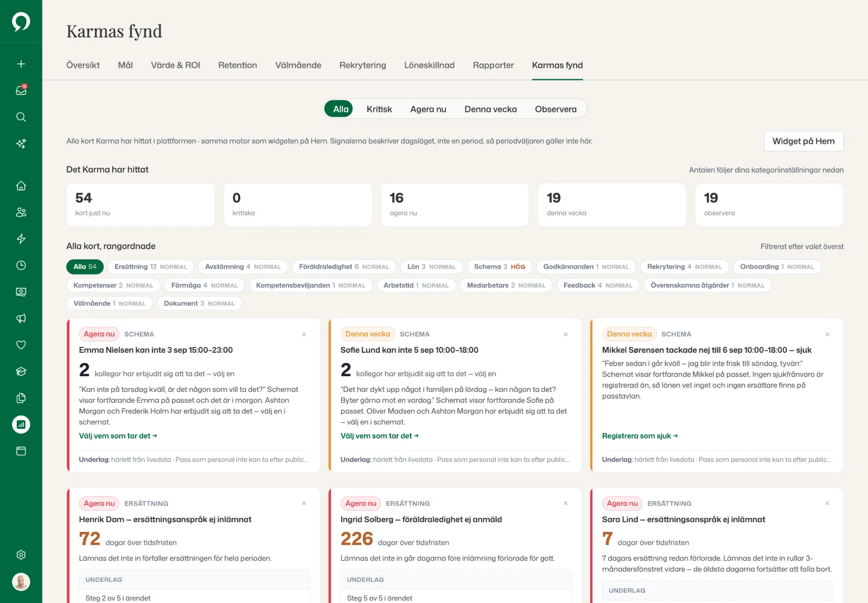The height and width of the screenshot is (603, 868).
Task: Switch to the Rapporter tab
Action: click(x=493, y=65)
